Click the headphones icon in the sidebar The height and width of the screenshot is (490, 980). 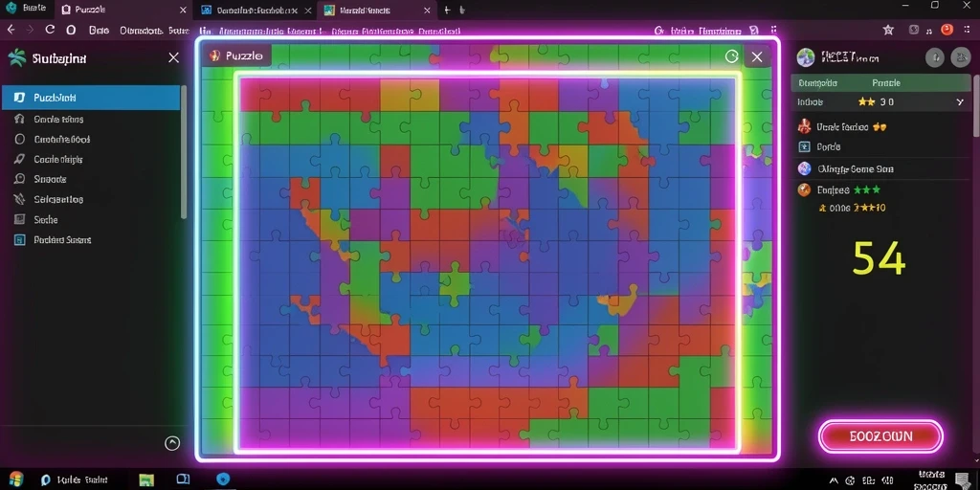[19, 119]
